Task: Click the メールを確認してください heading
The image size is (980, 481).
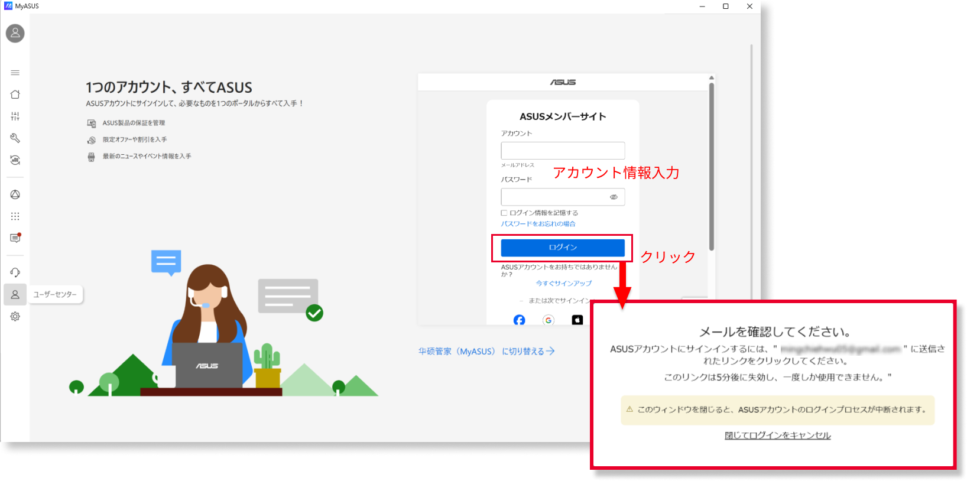Action: [775, 332]
